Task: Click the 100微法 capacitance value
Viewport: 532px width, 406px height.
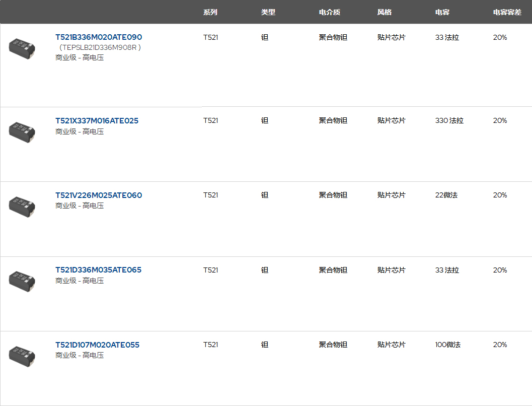Action: click(x=447, y=345)
